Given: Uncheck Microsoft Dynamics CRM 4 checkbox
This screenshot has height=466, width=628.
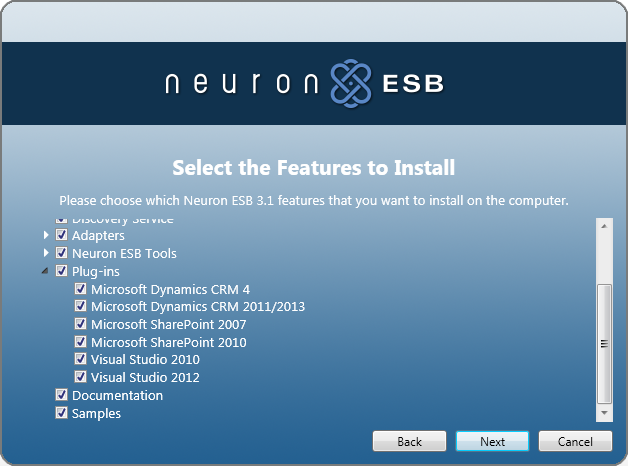Looking at the screenshot, I should coord(81,289).
